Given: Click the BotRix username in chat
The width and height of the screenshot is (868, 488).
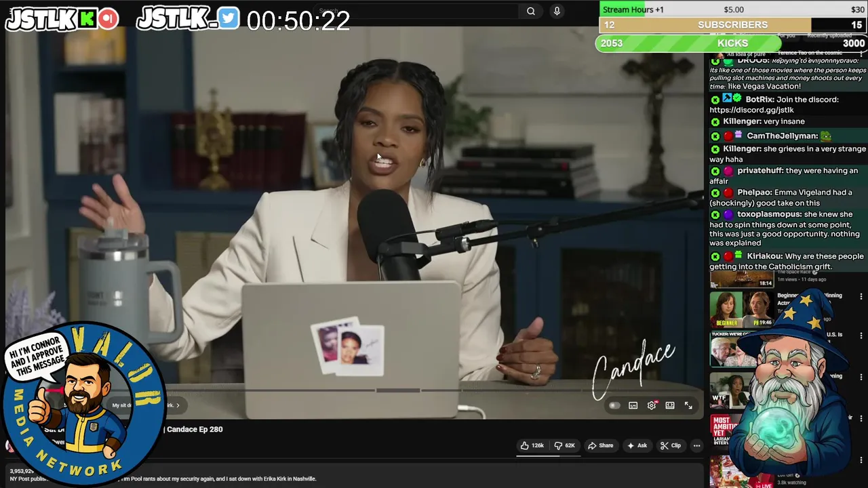Looking at the screenshot, I should (759, 99).
